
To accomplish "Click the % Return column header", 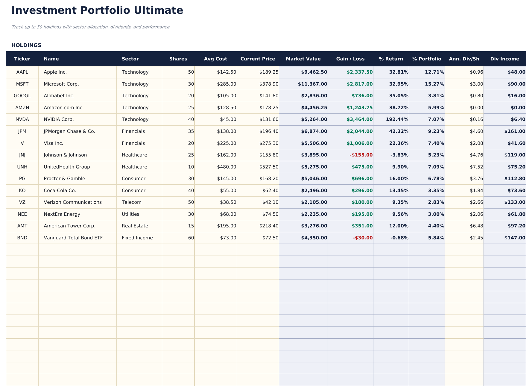I will (391, 59).
